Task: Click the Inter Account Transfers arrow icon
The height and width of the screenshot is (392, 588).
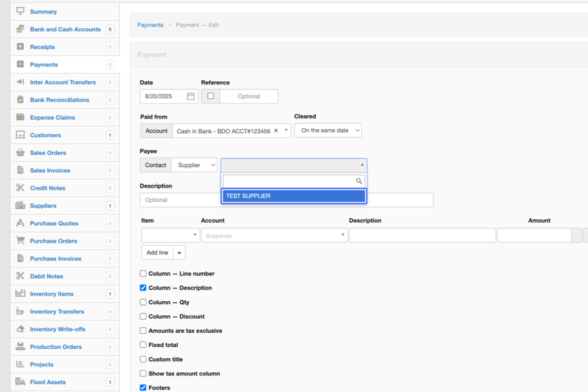Action: click(20, 82)
